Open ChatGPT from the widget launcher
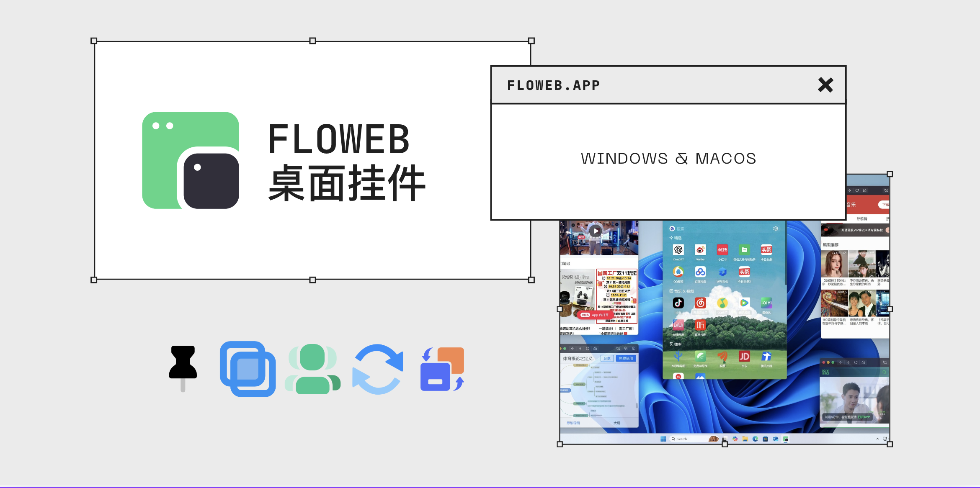 tap(678, 250)
